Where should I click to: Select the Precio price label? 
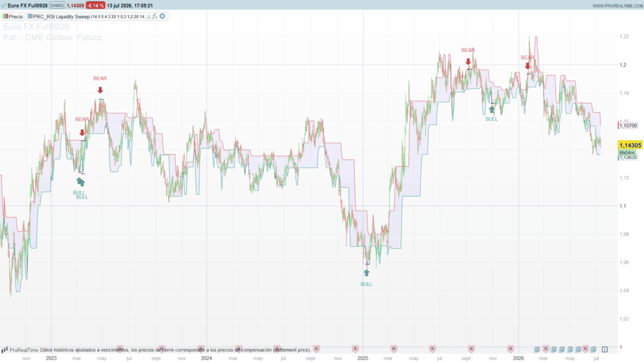click(x=16, y=16)
